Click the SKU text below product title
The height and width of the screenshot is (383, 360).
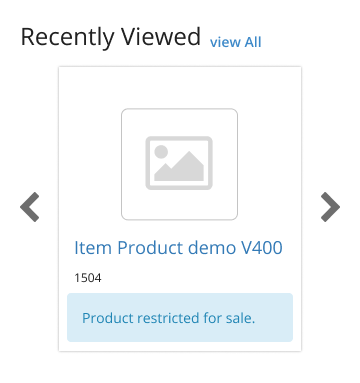tap(88, 278)
